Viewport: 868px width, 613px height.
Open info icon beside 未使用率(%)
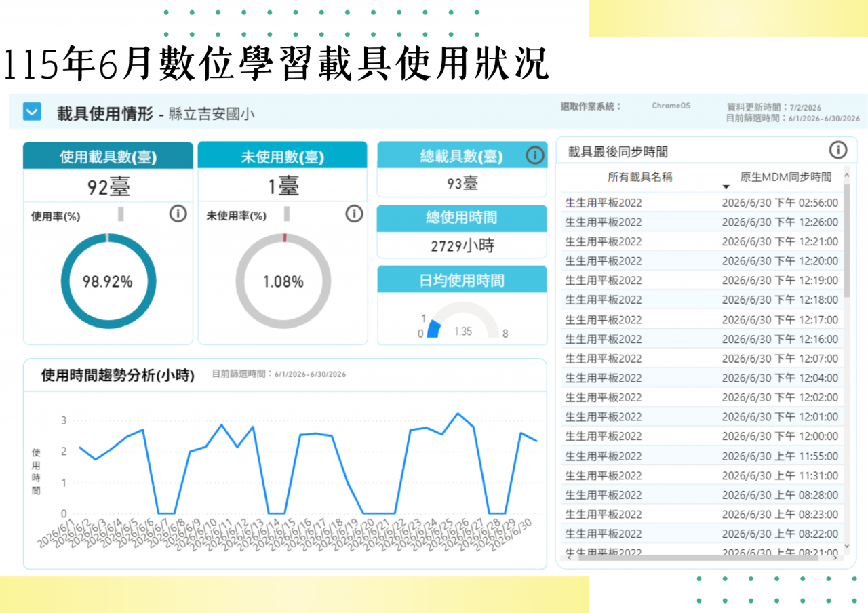point(354,214)
